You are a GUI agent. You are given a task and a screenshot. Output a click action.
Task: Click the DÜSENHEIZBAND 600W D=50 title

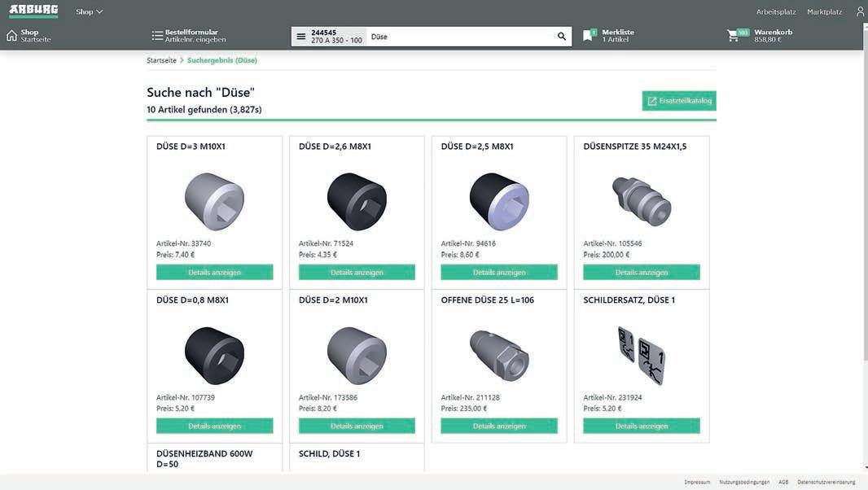point(204,458)
